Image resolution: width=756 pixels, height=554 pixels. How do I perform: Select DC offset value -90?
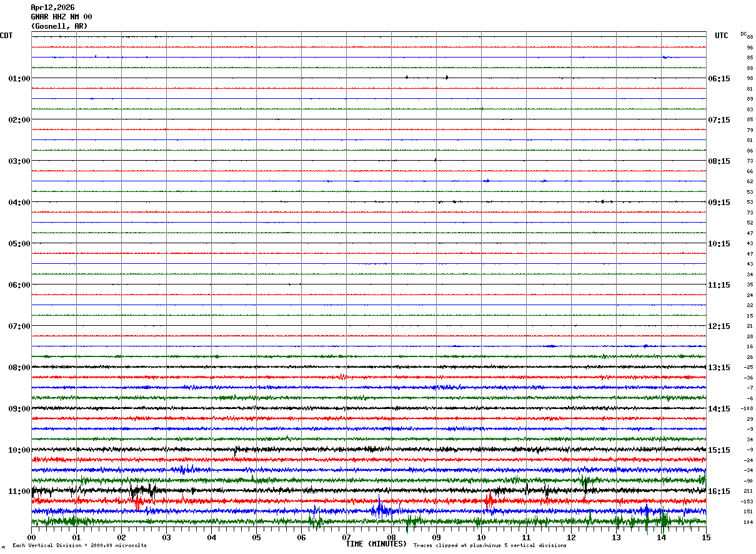[749, 481]
